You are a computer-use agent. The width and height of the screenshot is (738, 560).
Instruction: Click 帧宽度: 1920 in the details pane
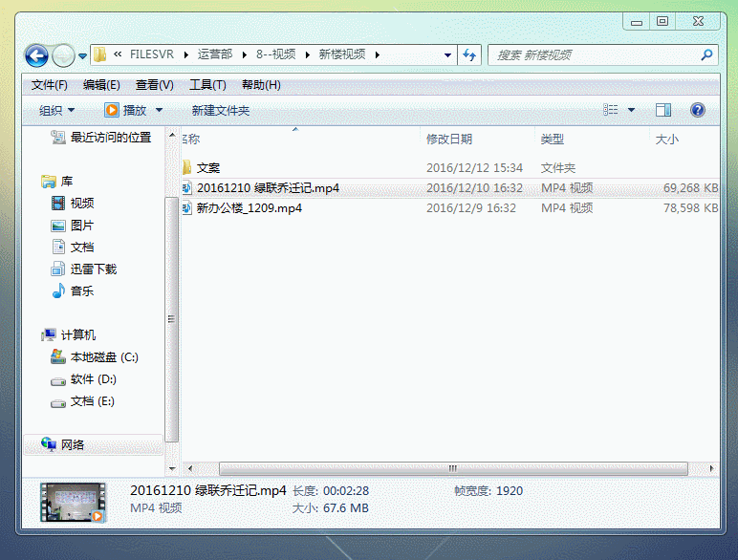tap(488, 491)
